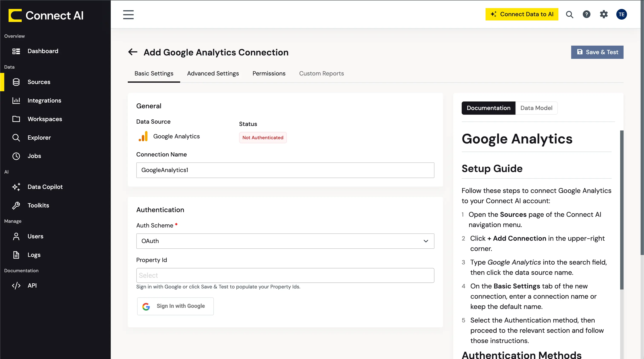Select the Data Model panel tab
The image size is (644, 359).
[536, 108]
